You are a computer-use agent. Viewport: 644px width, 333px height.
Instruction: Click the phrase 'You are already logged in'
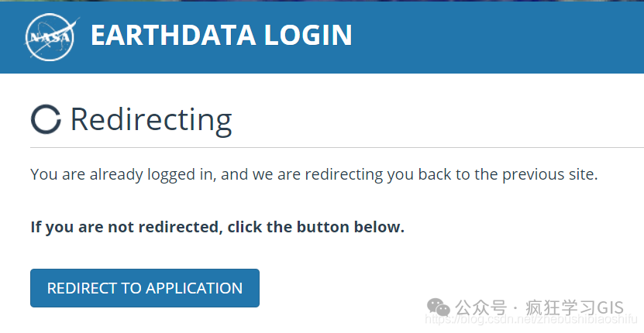point(122,174)
